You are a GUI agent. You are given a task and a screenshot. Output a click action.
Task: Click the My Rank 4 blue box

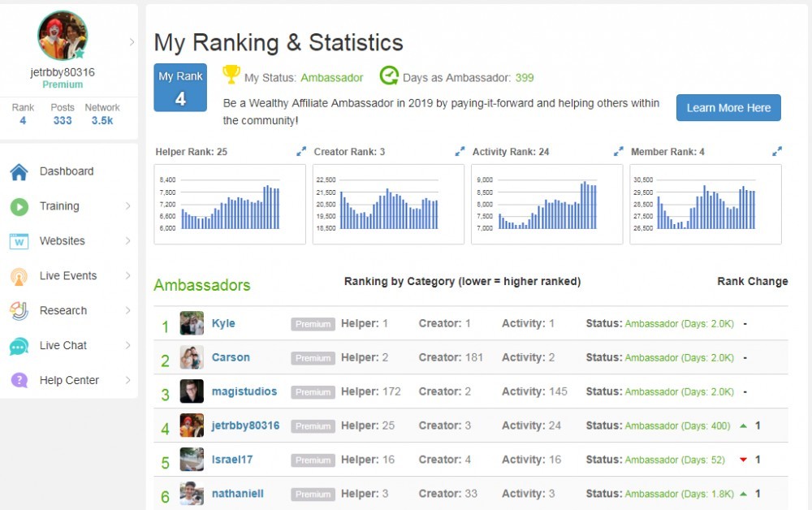(x=180, y=88)
